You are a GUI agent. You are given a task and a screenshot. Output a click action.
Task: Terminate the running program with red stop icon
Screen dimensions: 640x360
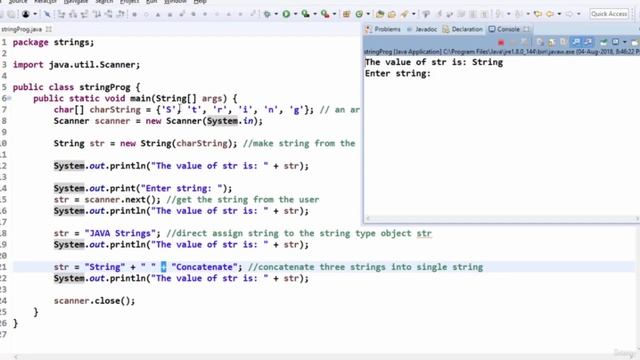(x=501, y=42)
